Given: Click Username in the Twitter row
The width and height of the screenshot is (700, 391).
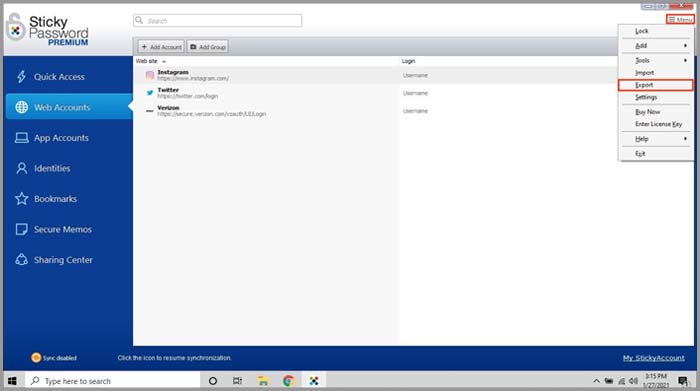Looking at the screenshot, I should point(415,93).
